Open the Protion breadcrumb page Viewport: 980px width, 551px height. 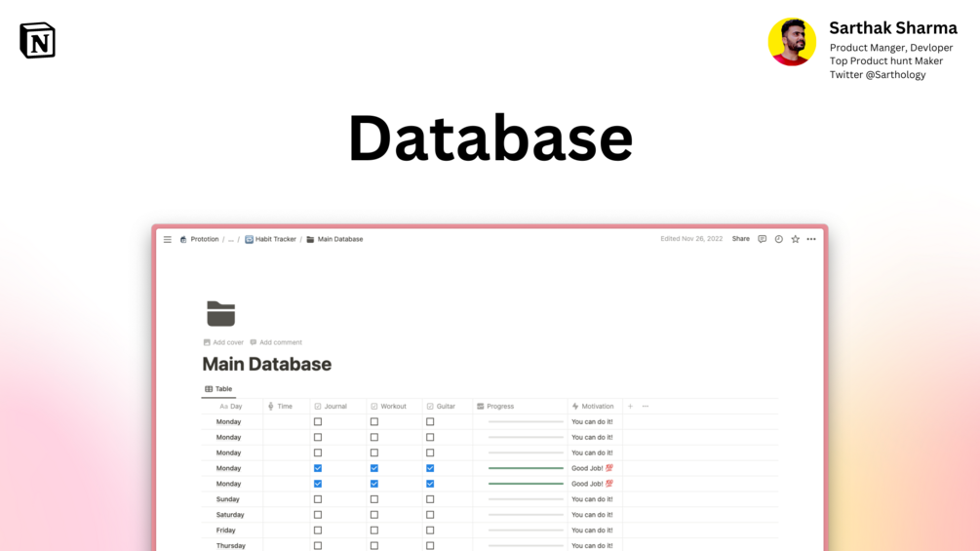(x=199, y=239)
